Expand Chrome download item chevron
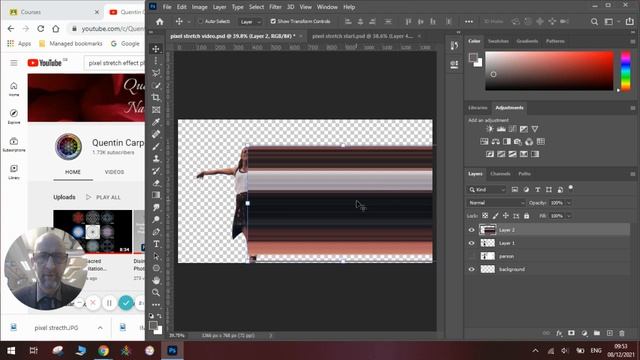 tap(100, 328)
